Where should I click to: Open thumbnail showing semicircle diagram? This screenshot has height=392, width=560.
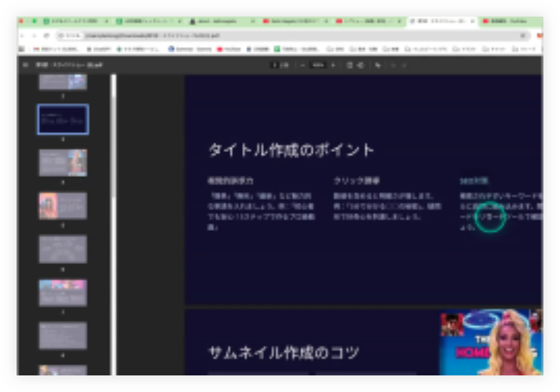tap(63, 249)
